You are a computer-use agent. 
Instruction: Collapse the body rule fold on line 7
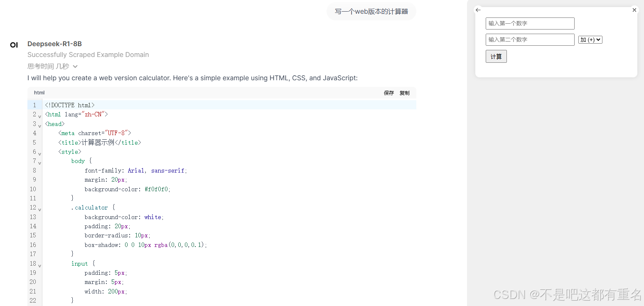pyautogui.click(x=40, y=163)
